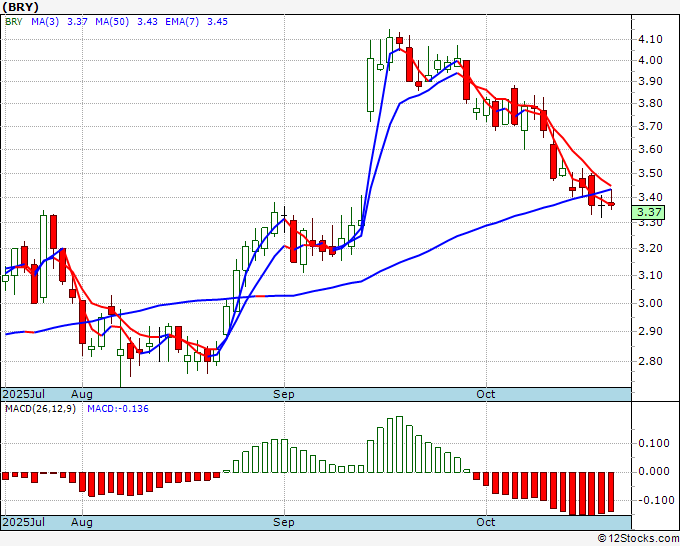Open the 12Stocks.com copyright link
Screen dimensions: 680x546
click(638, 539)
